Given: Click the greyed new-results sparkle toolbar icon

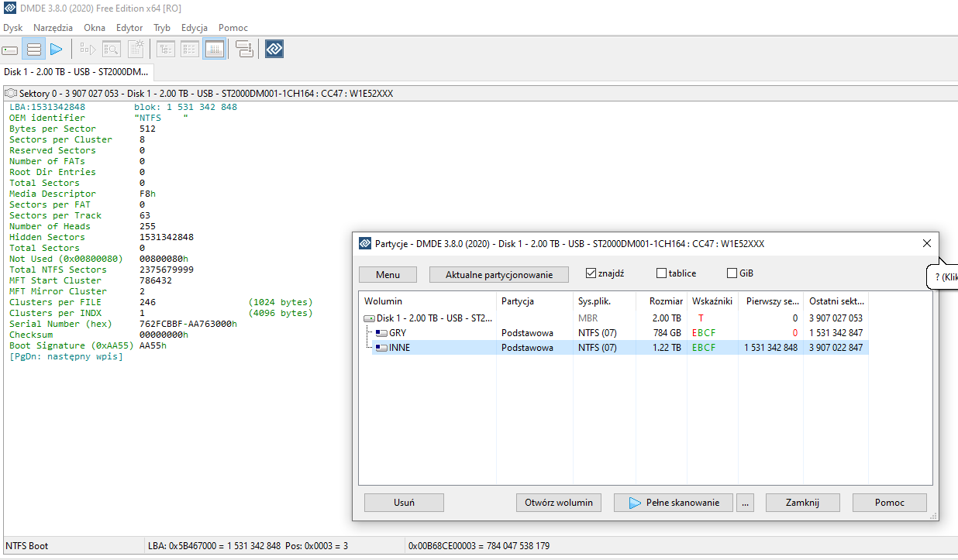Looking at the screenshot, I should (x=136, y=50).
